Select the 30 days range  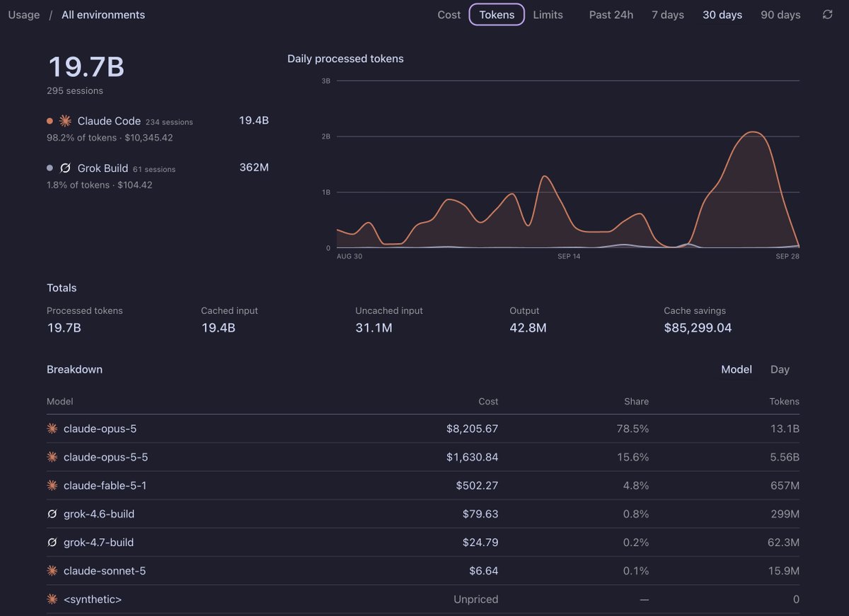722,14
